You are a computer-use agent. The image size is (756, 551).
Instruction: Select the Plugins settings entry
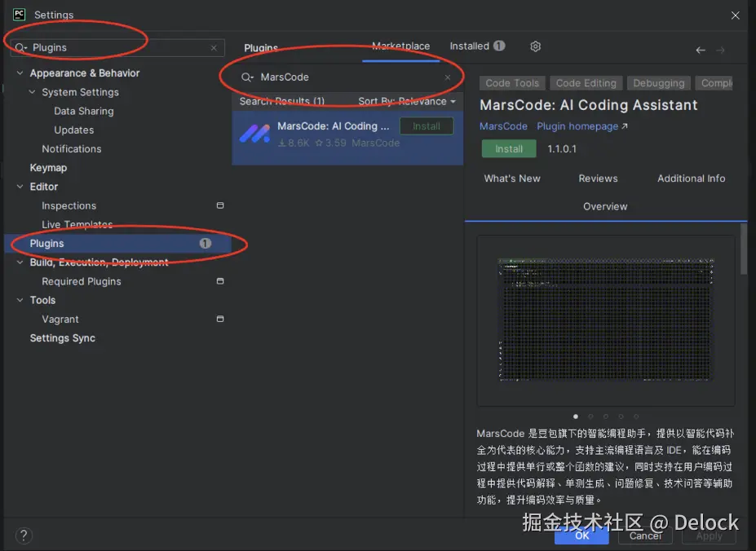coord(118,244)
